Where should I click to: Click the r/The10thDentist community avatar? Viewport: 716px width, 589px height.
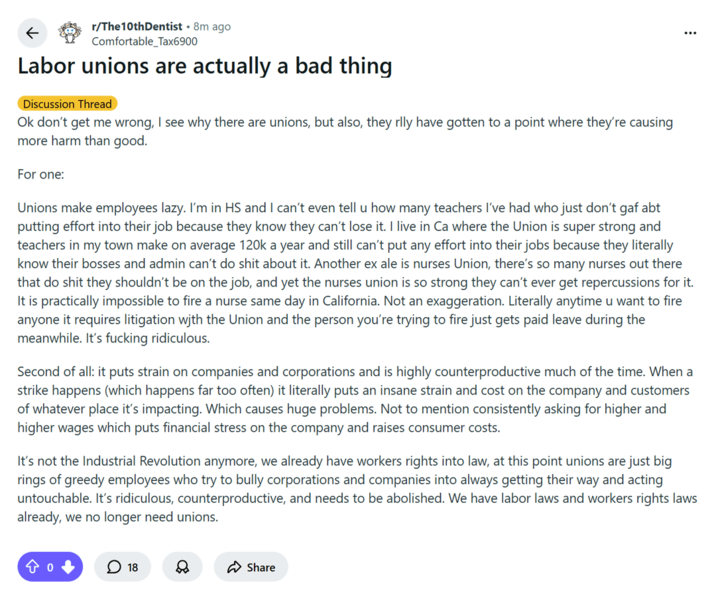click(70, 33)
